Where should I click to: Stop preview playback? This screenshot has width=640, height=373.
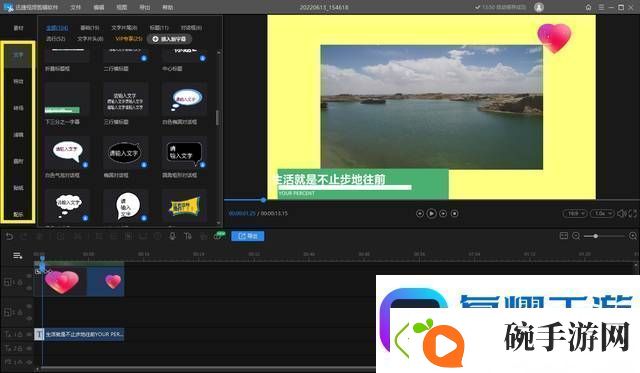coord(455,213)
